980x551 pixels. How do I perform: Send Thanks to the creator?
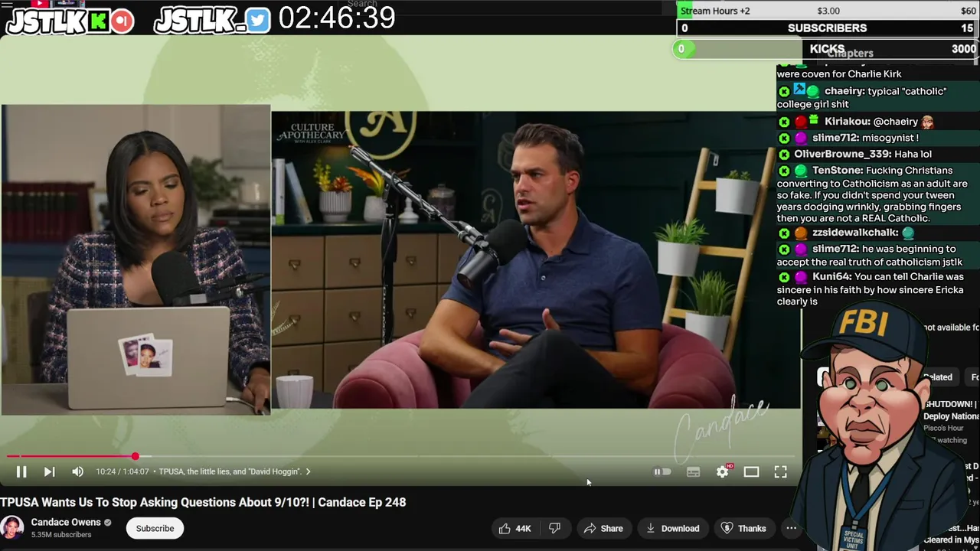pos(743,528)
